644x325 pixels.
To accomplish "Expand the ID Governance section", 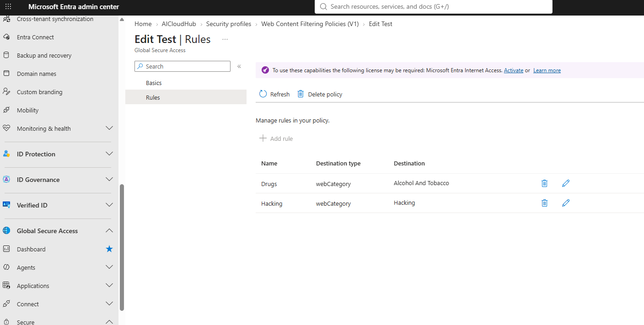I will (109, 180).
